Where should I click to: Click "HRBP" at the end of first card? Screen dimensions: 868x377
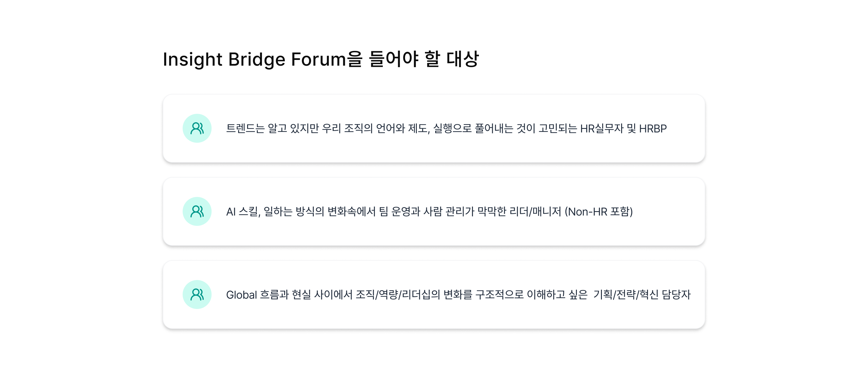coord(653,129)
